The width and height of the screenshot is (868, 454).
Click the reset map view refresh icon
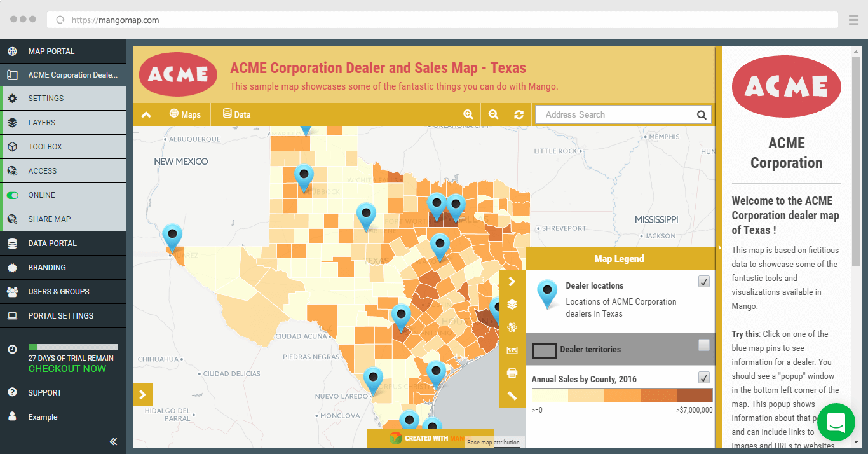(x=519, y=114)
